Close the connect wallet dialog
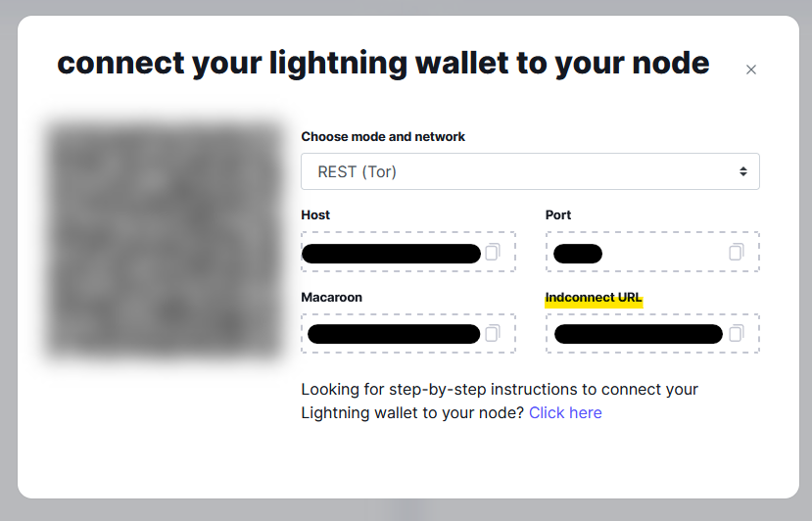This screenshot has height=521, width=812. (751, 70)
